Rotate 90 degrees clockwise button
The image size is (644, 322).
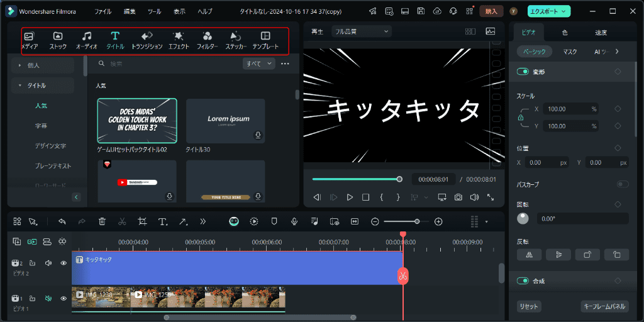tap(588, 255)
